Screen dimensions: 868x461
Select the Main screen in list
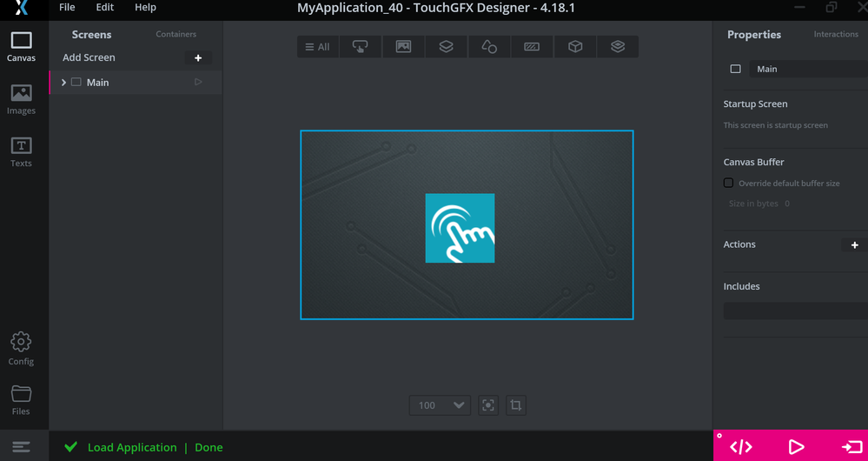136,82
